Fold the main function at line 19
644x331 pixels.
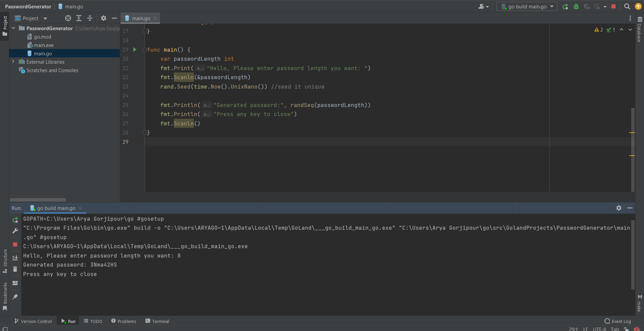tap(145, 50)
